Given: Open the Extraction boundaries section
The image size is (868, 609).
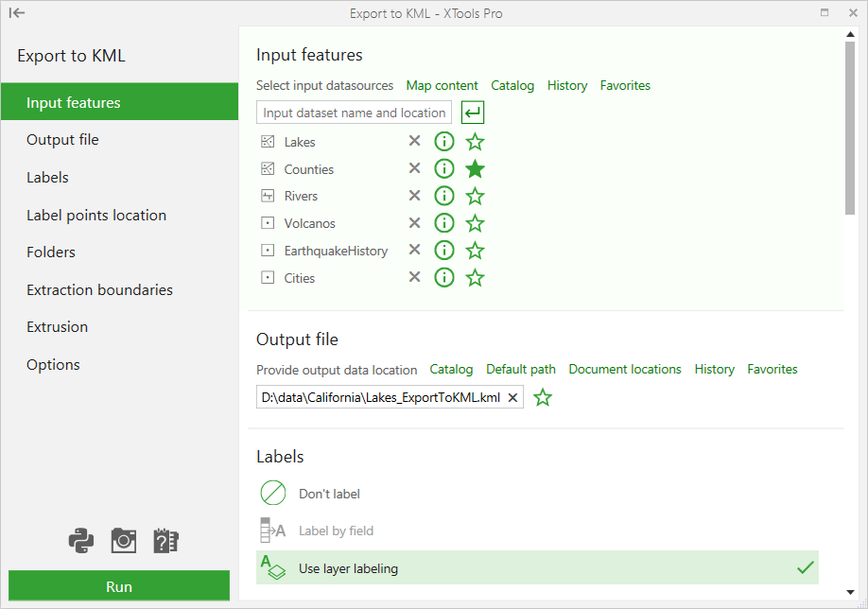Looking at the screenshot, I should point(99,289).
